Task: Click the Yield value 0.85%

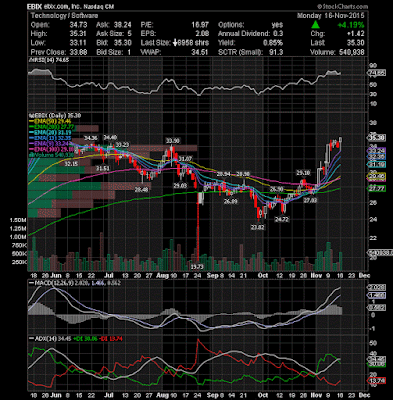Action: coord(273,43)
